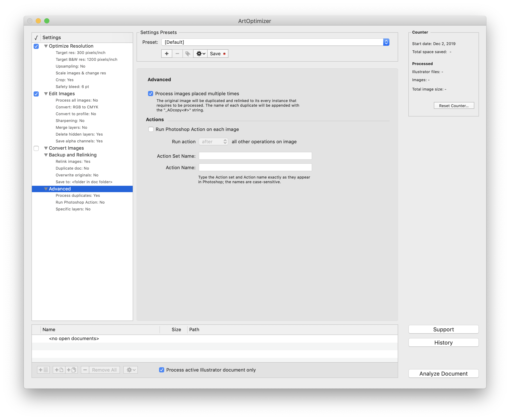Select 'Relink images: Yes' row
Viewport: 510px width, 420px height.
(82, 162)
